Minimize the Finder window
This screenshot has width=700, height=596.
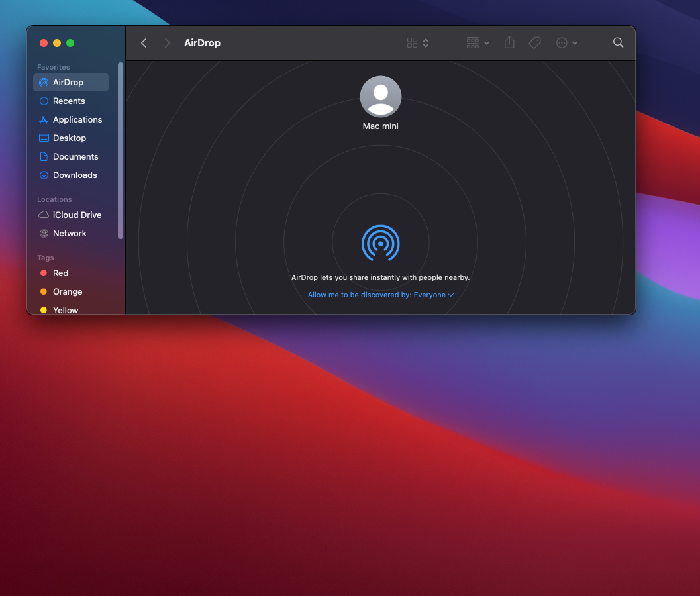pyautogui.click(x=57, y=43)
